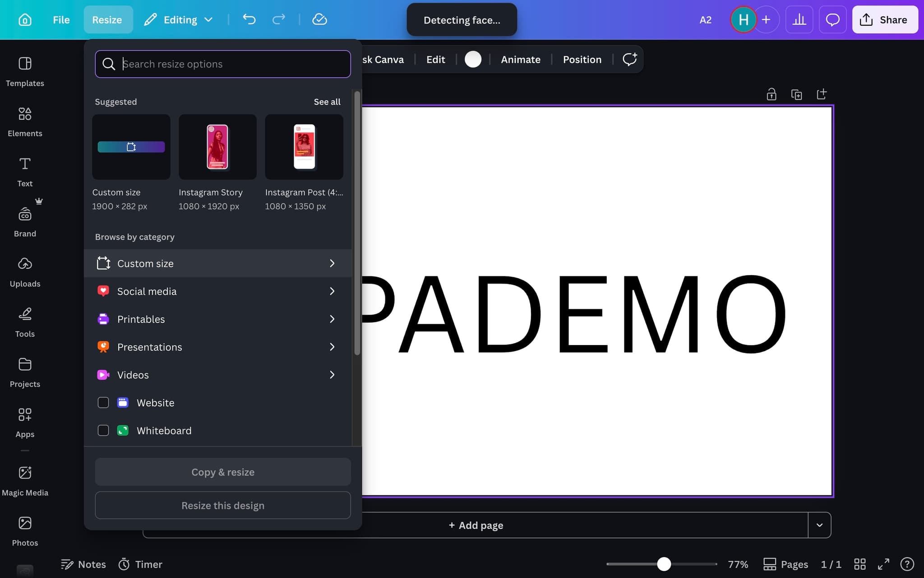Viewport: 924px width, 578px height.
Task: Open Magic Media app
Action: coord(25,480)
